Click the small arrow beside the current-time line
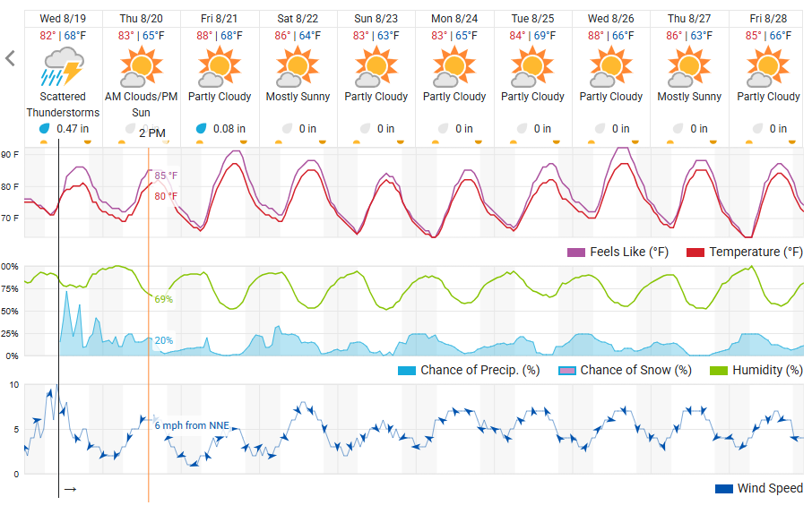 [x=71, y=489]
